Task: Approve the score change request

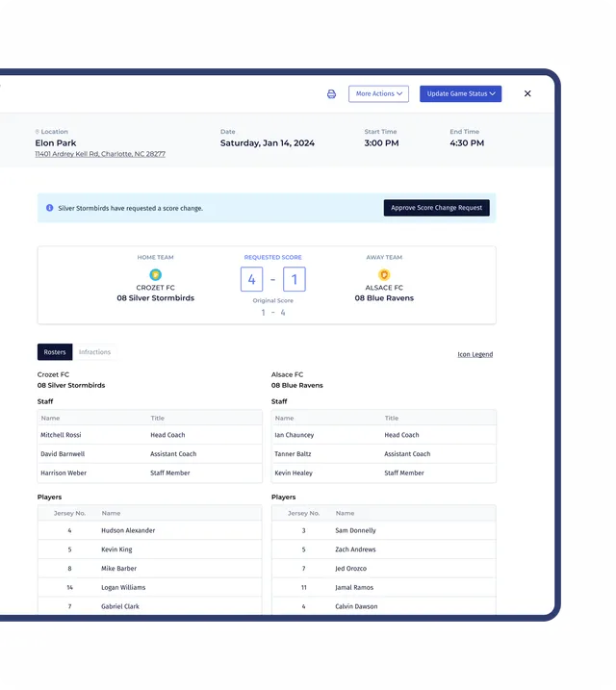Action: tap(436, 208)
